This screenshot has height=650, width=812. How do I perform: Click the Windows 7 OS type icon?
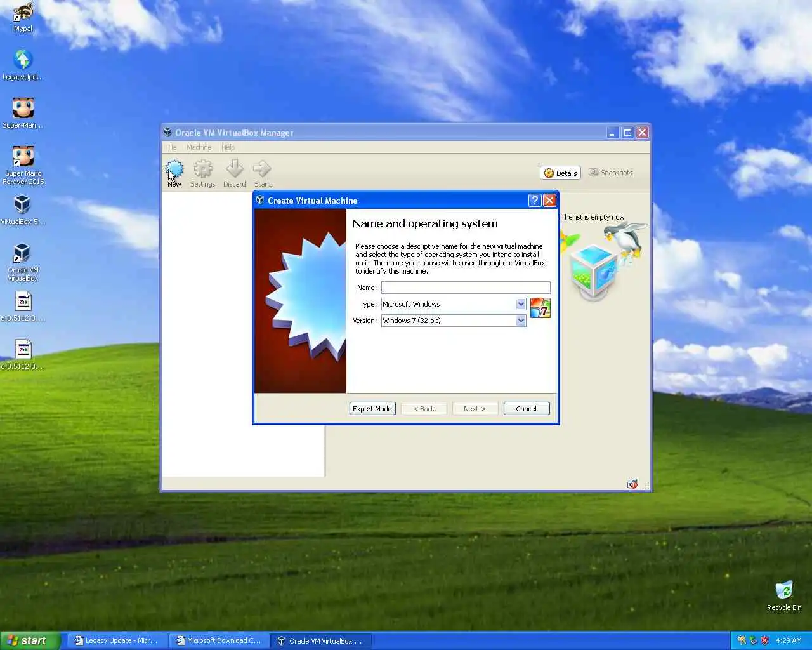(x=540, y=308)
